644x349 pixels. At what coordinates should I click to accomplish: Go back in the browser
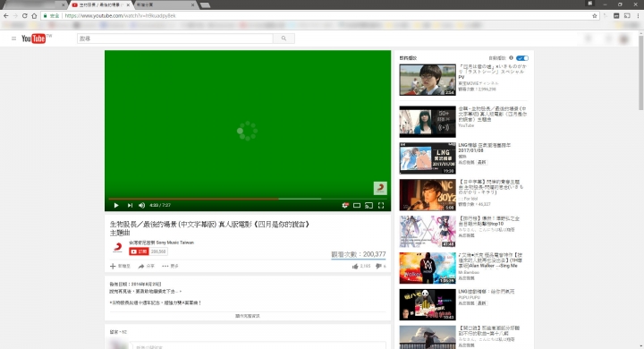pos(5,15)
